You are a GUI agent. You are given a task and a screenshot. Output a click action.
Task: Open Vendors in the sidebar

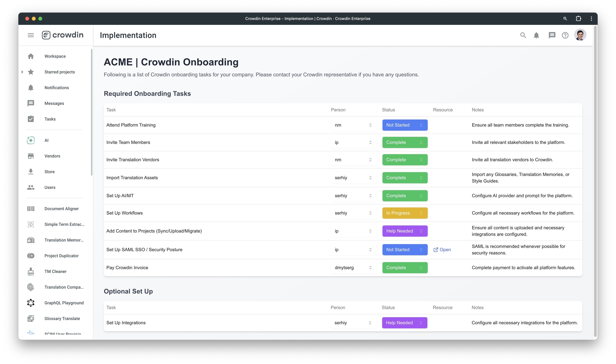pos(52,156)
